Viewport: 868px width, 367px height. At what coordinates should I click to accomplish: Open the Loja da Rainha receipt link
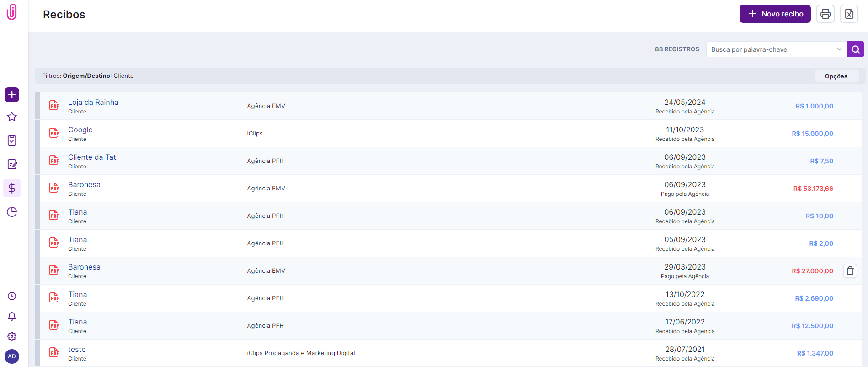(x=93, y=102)
